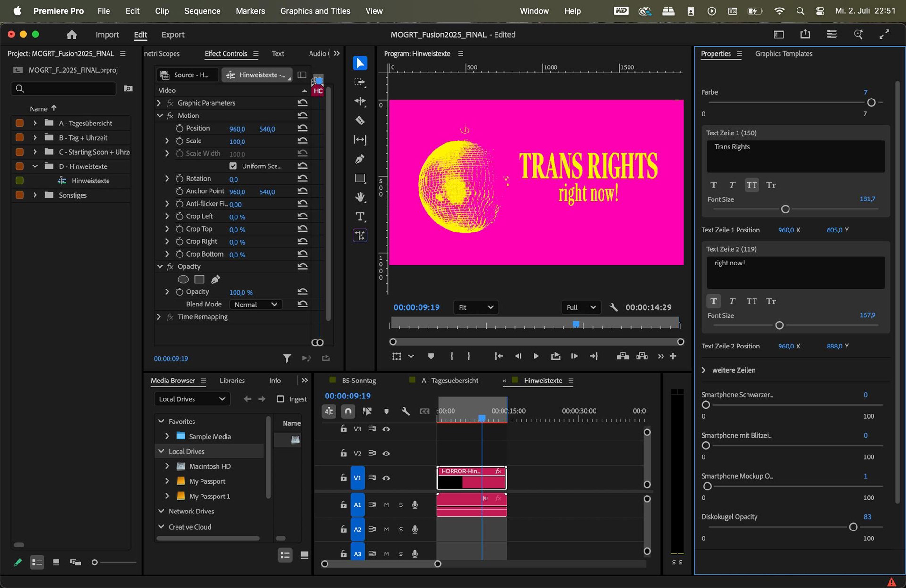The image size is (906, 588).
Task: Click the Text Zeile 2 text field
Action: (796, 272)
